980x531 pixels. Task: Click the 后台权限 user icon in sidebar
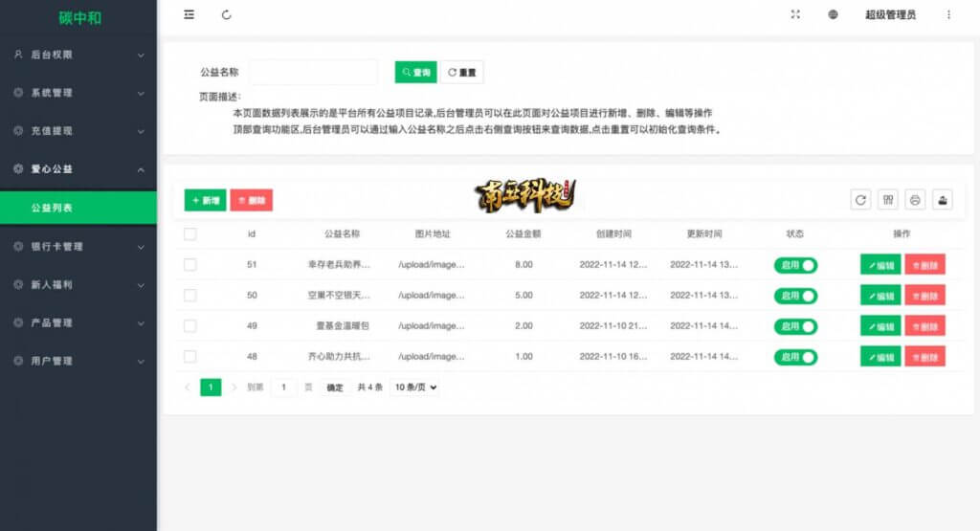(x=18, y=55)
